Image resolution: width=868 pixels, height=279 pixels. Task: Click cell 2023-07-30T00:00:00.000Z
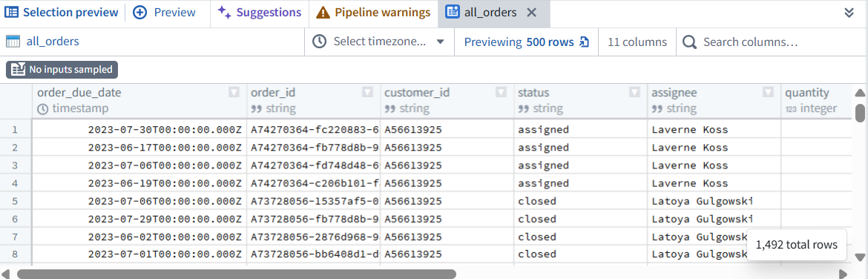tap(139, 130)
